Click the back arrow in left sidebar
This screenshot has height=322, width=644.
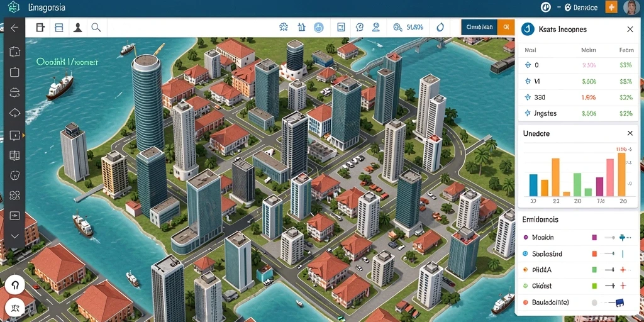(14, 28)
